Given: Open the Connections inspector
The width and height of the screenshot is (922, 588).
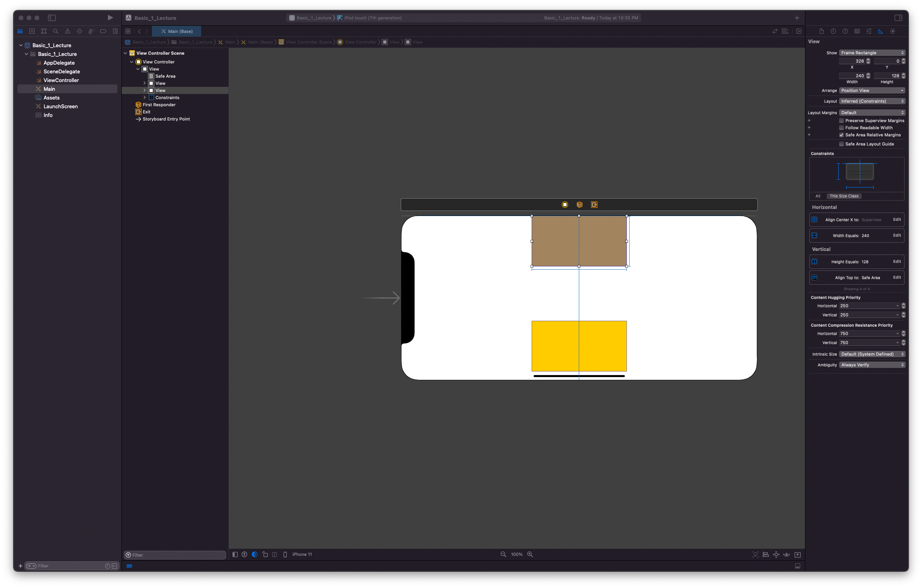Looking at the screenshot, I should [x=893, y=31].
